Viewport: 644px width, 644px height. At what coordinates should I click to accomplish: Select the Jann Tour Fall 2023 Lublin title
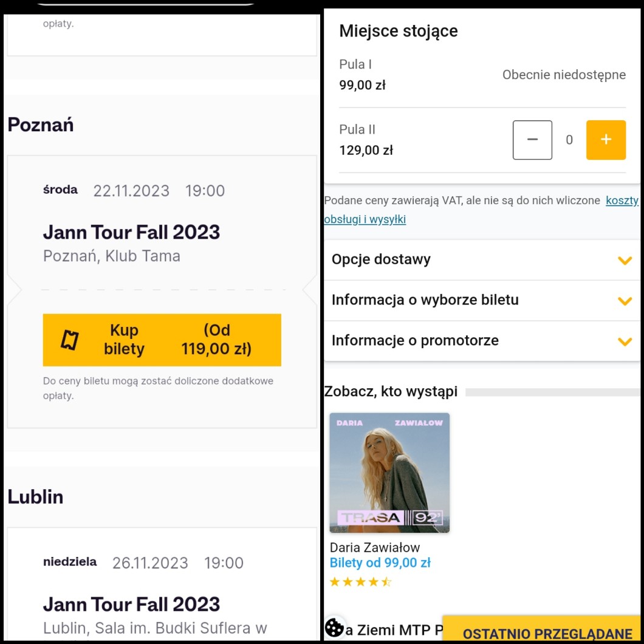[131, 605]
